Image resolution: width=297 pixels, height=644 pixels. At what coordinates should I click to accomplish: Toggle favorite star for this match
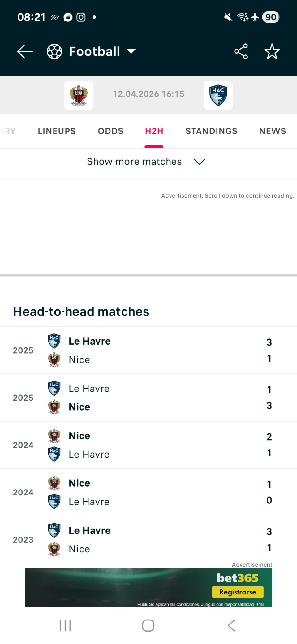click(x=272, y=51)
